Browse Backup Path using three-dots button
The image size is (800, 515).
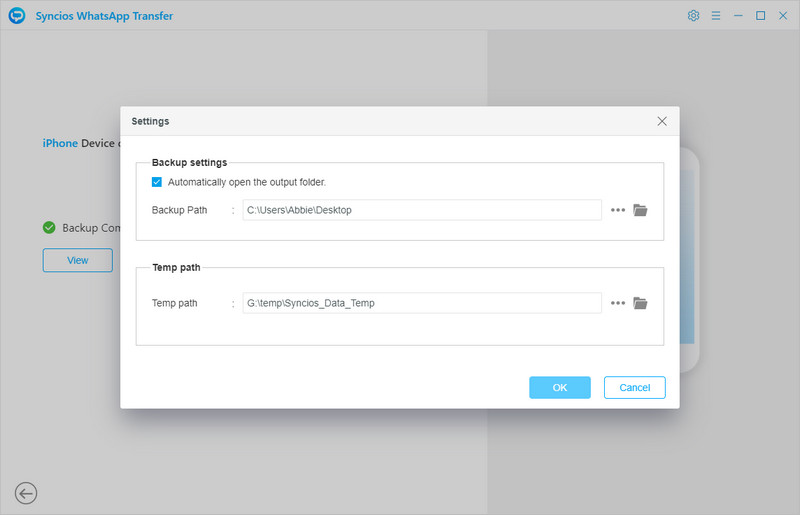pos(618,210)
